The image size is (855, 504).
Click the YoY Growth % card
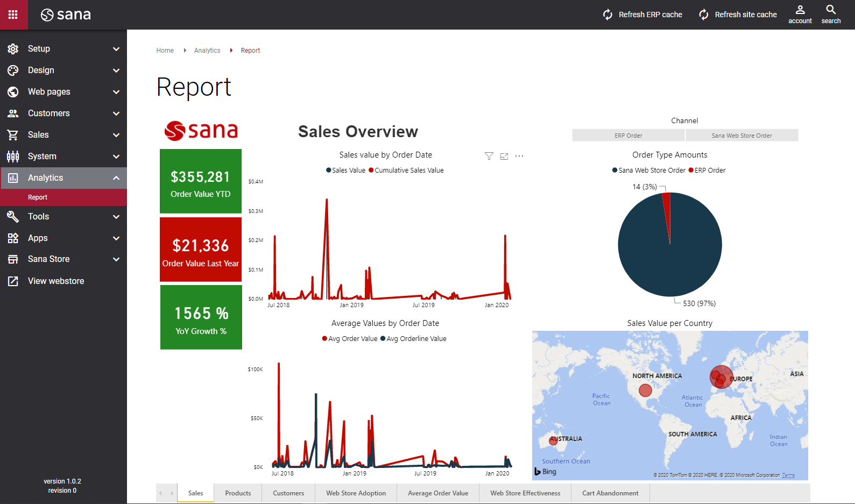201,317
